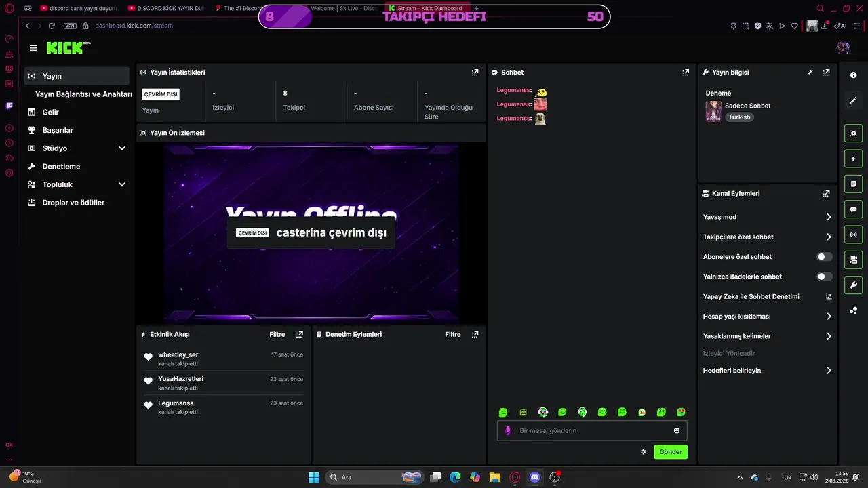The image size is (868, 488).
Task: Pop out the Denetim Eylemleri panel
Action: (475, 334)
